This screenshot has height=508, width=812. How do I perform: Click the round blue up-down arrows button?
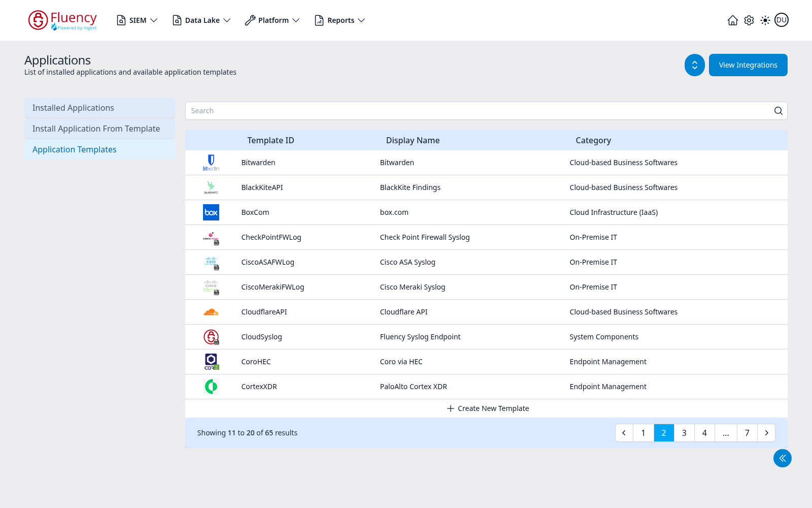click(x=695, y=65)
